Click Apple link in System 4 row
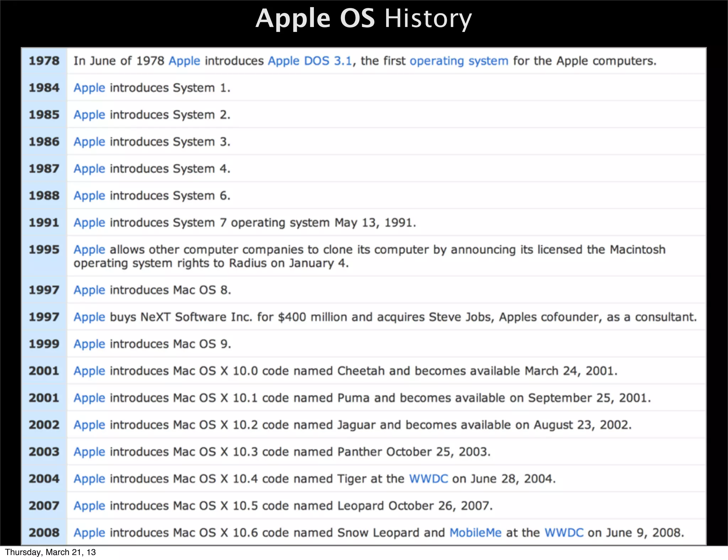Screen dimensions: 728x560 89,169
